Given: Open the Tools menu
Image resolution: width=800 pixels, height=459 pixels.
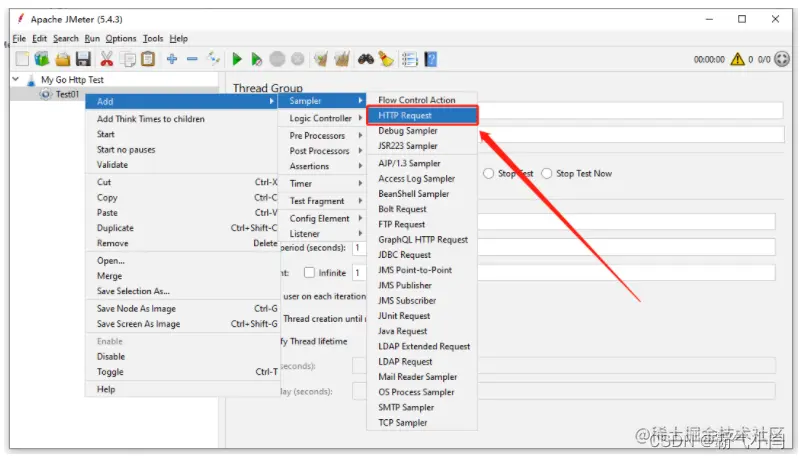Looking at the screenshot, I should pos(153,38).
